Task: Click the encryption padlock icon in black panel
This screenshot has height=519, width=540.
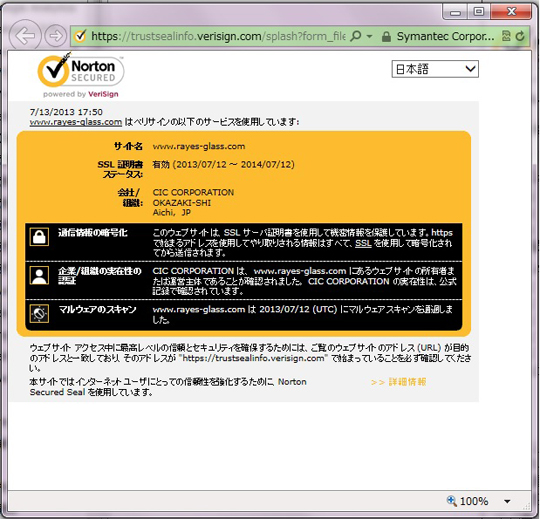Action: pos(39,237)
